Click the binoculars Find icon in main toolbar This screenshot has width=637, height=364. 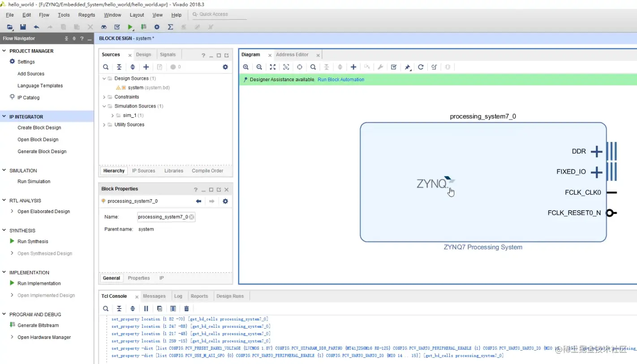point(103,27)
